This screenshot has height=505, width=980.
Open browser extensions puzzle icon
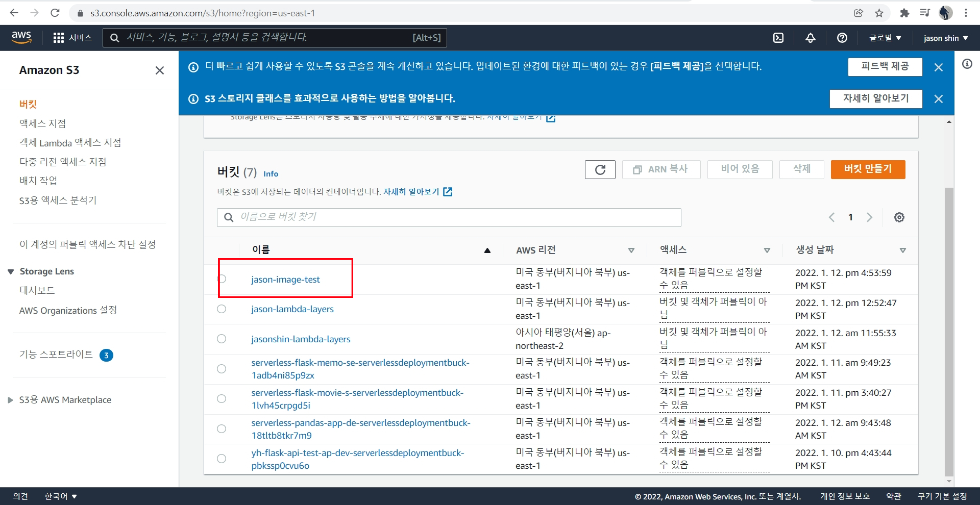(904, 13)
